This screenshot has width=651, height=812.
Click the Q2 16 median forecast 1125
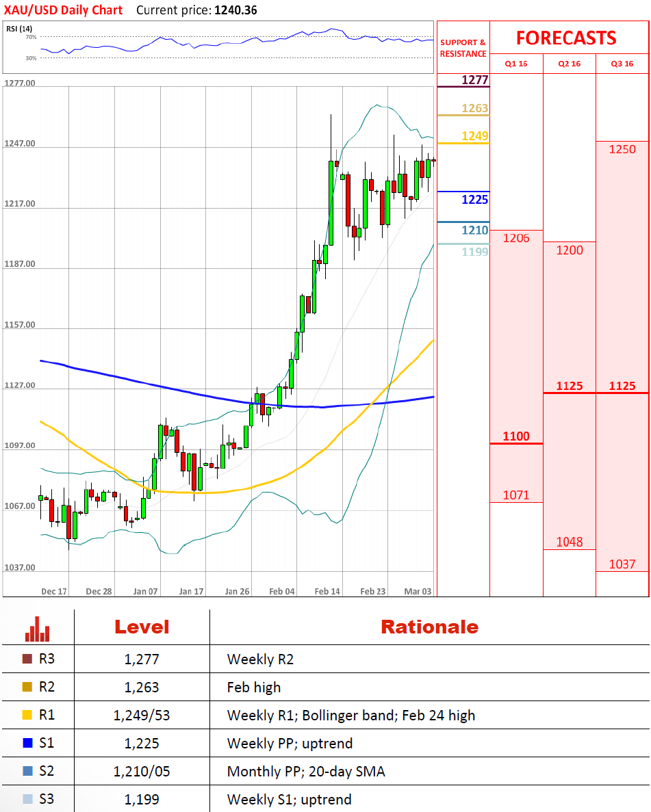point(570,386)
